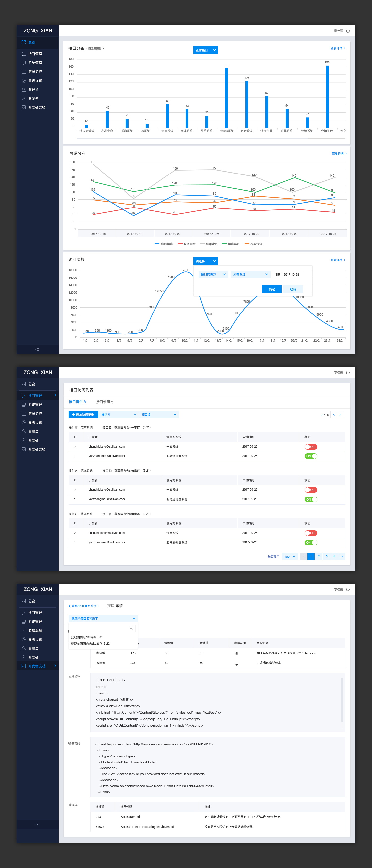Click the 管理员 icon in the 接口详情 screen sidebar

coord(24,648)
